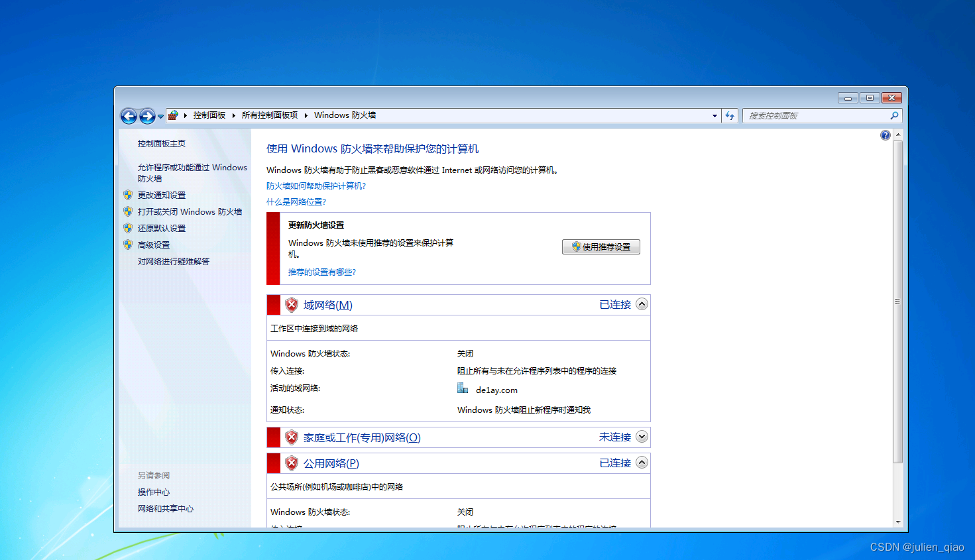Close the Windows 防火墙 window
The image size is (975, 560).
tap(891, 98)
